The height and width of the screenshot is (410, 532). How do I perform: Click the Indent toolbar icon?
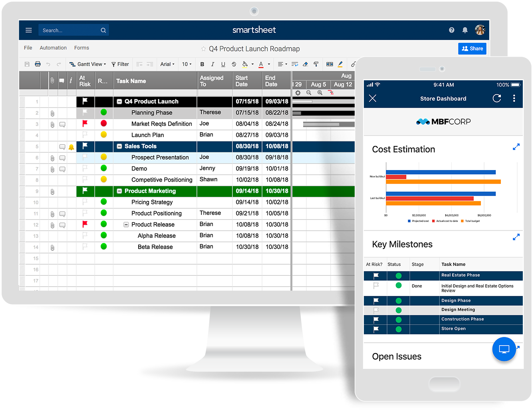pos(150,64)
